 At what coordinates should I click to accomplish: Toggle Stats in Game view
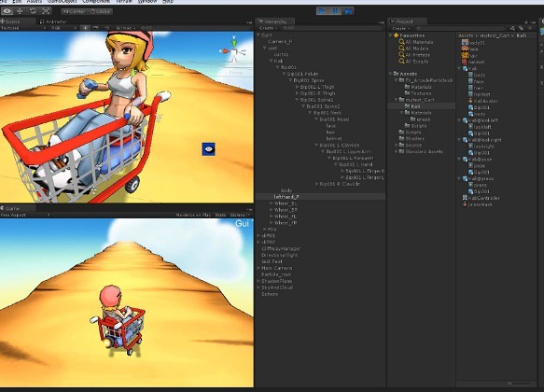220,215
